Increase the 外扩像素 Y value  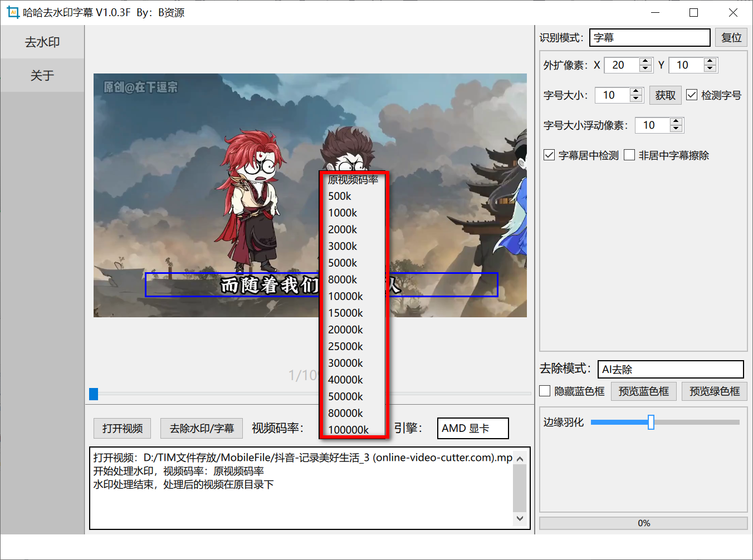point(710,61)
